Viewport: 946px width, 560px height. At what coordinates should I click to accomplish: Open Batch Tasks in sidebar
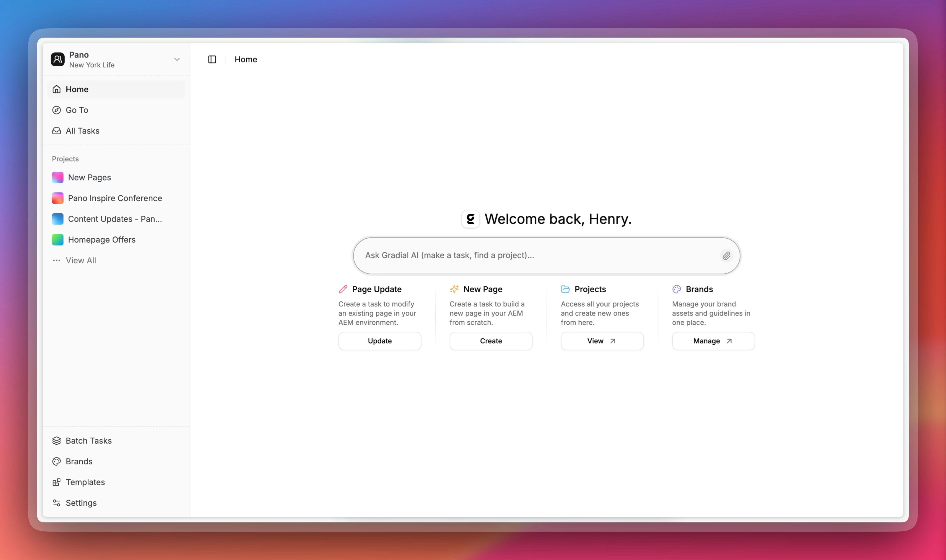pos(88,440)
